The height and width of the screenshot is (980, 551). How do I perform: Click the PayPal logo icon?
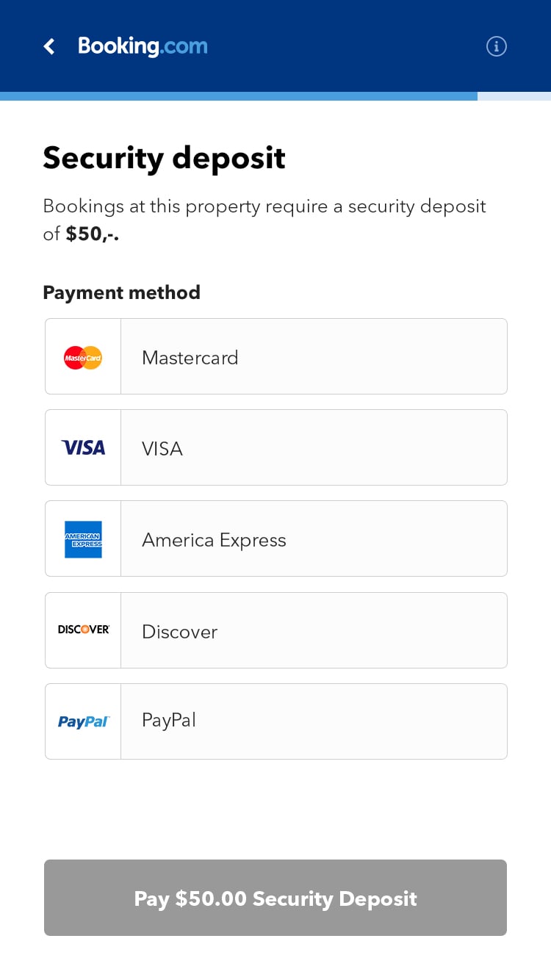coord(83,721)
